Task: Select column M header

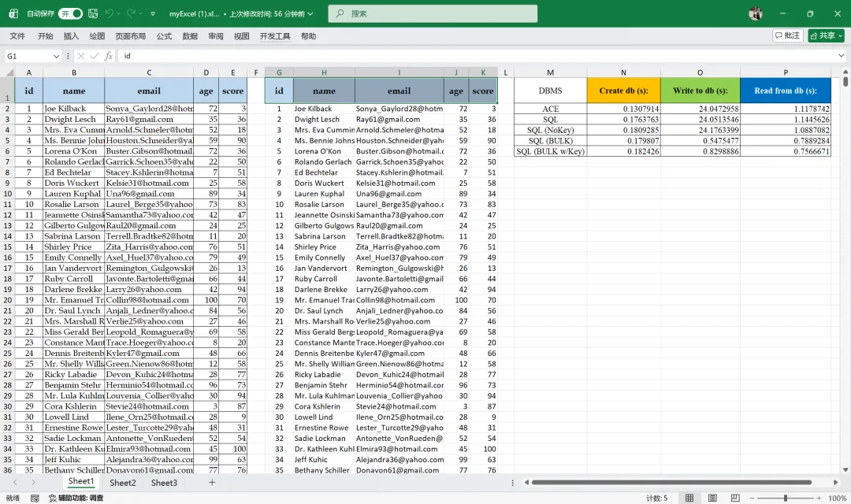Action: (x=550, y=72)
